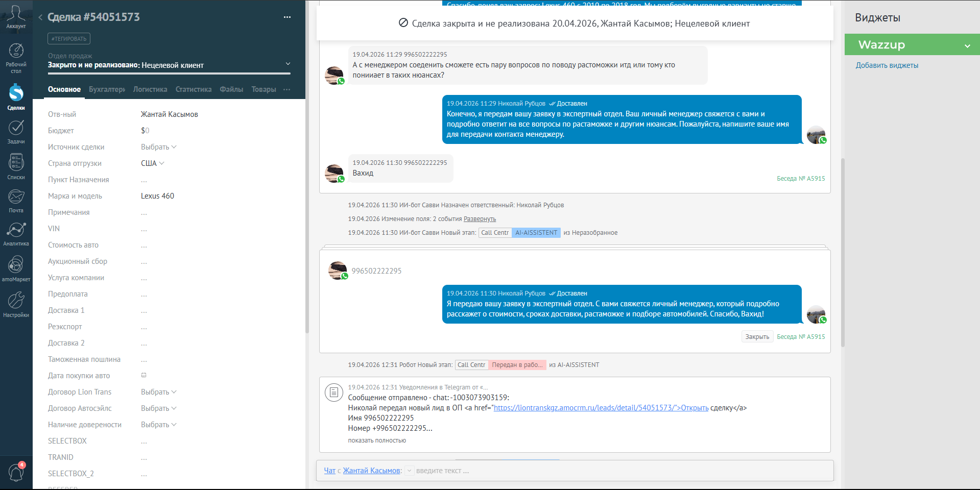This screenshot has height=490, width=980.
Task: Click the Примечания empty field value
Action: [144, 212]
